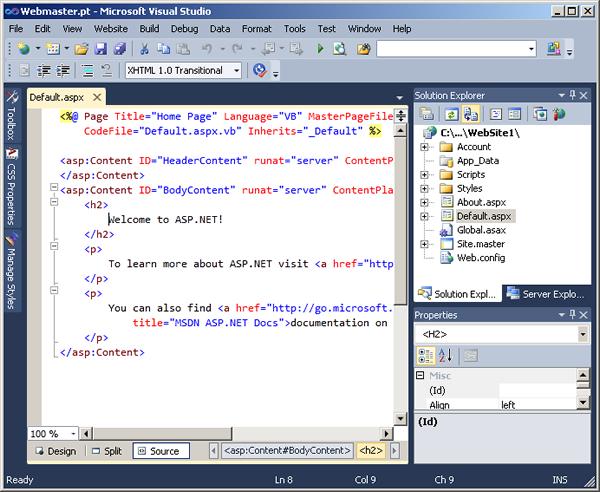Toggle Nest Related Files in Solution Explorer
The image size is (600, 492).
[470, 114]
